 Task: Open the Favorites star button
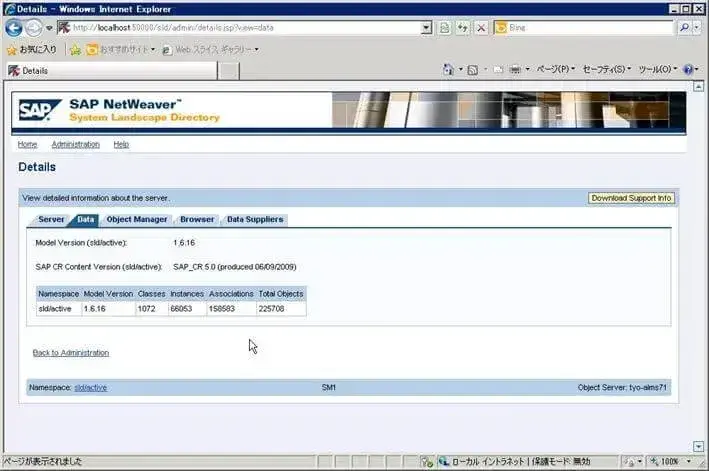coord(32,49)
